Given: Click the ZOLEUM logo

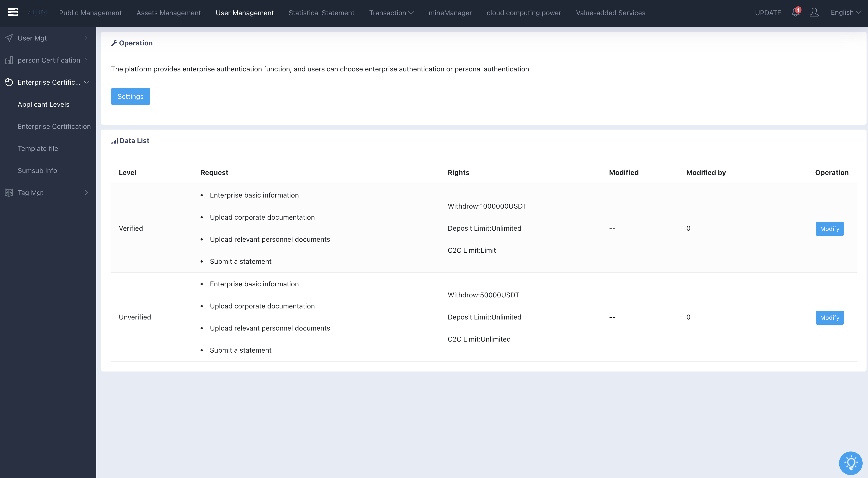Looking at the screenshot, I should 37,13.
